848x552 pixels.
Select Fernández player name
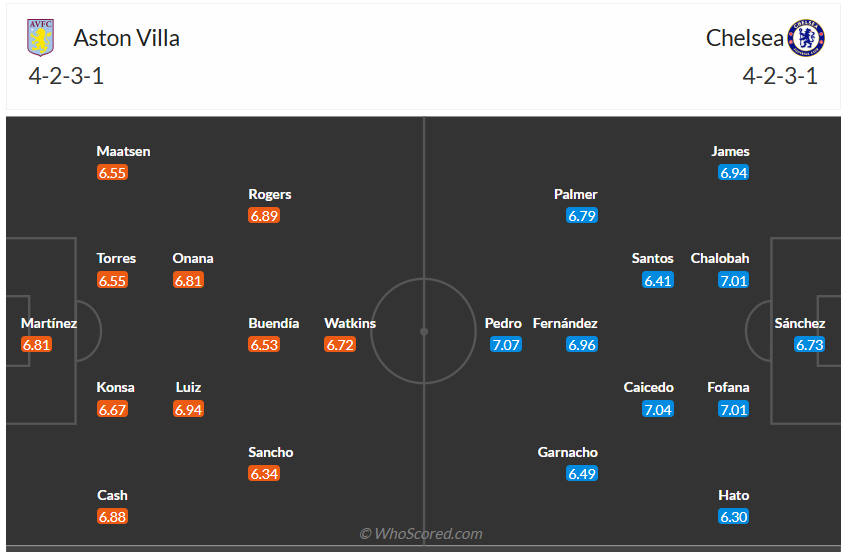(x=565, y=323)
